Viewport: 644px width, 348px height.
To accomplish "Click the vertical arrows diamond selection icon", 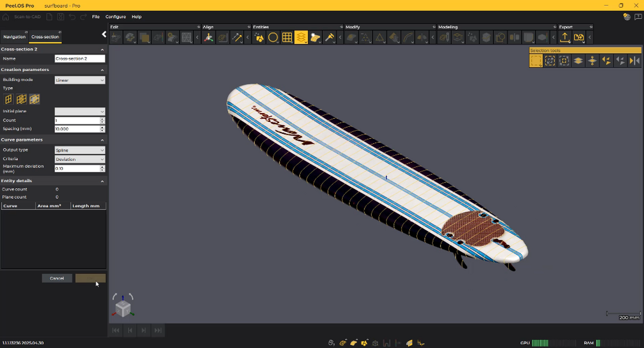I will coord(592,61).
